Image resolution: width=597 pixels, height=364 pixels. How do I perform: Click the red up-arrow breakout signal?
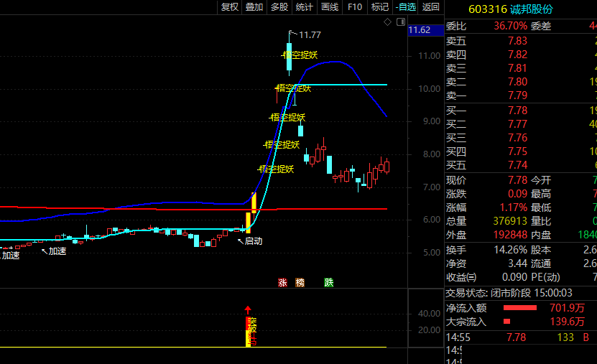(x=248, y=310)
